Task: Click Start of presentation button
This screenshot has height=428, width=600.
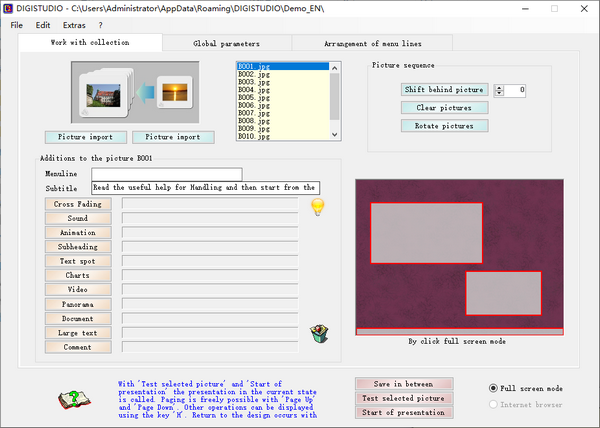Action: (x=404, y=412)
